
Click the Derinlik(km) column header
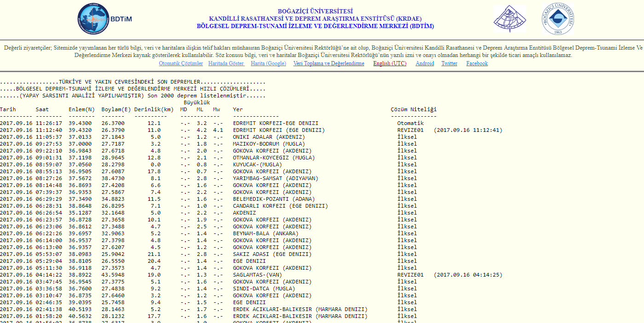tap(154, 109)
